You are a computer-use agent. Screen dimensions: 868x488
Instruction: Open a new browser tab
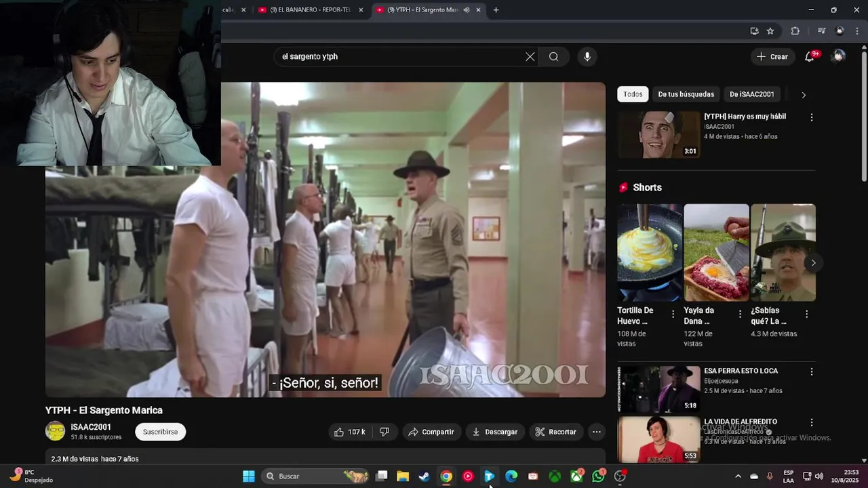(496, 9)
